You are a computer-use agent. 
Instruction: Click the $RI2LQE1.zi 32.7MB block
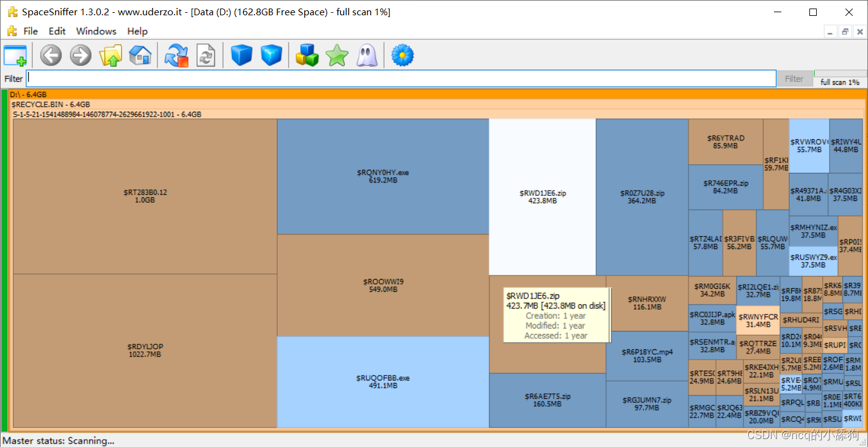[x=758, y=290]
